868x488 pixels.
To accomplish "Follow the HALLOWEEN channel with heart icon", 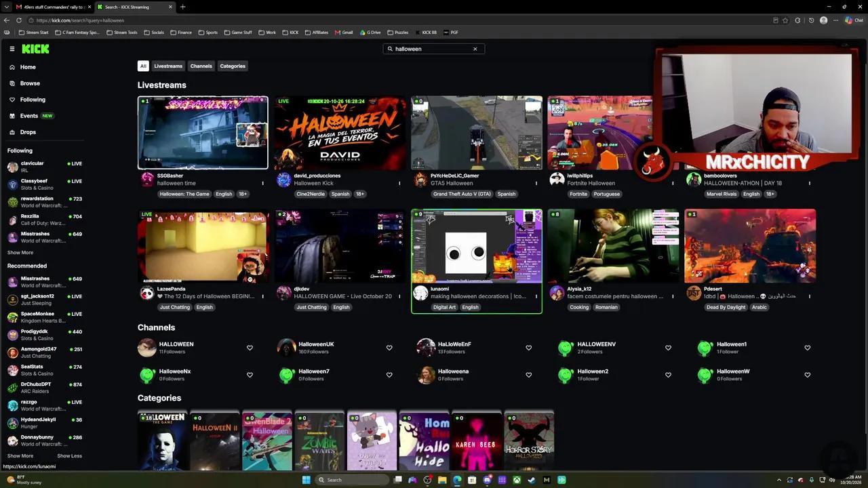I will coord(250,348).
